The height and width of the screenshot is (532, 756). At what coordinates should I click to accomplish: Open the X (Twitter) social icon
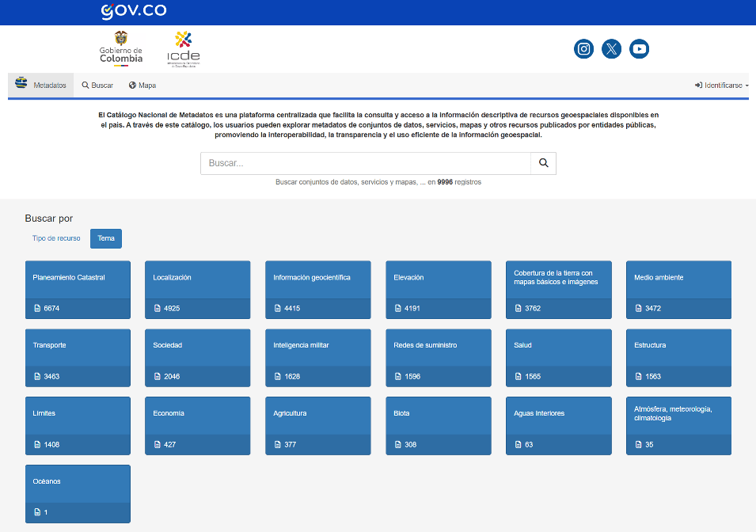point(611,49)
